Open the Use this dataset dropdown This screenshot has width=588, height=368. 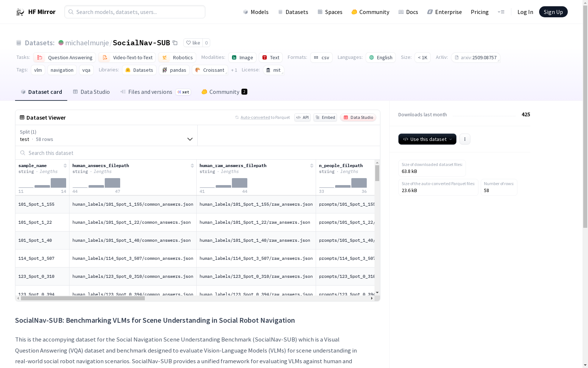coord(427,139)
